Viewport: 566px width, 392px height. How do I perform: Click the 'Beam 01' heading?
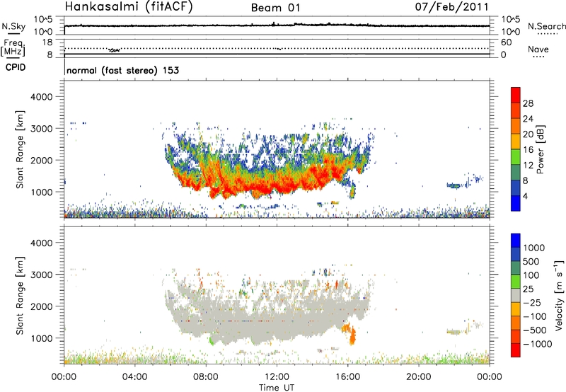coord(275,8)
